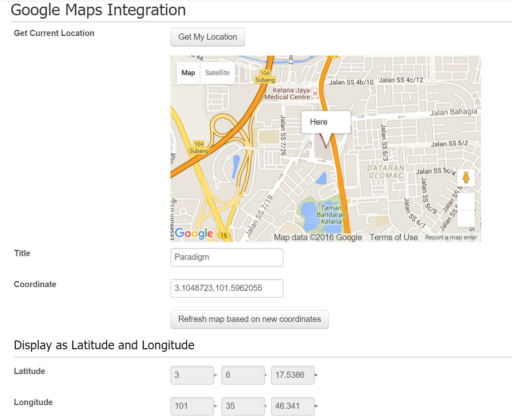Switch map view to Map tab
512x420 pixels.
[188, 73]
